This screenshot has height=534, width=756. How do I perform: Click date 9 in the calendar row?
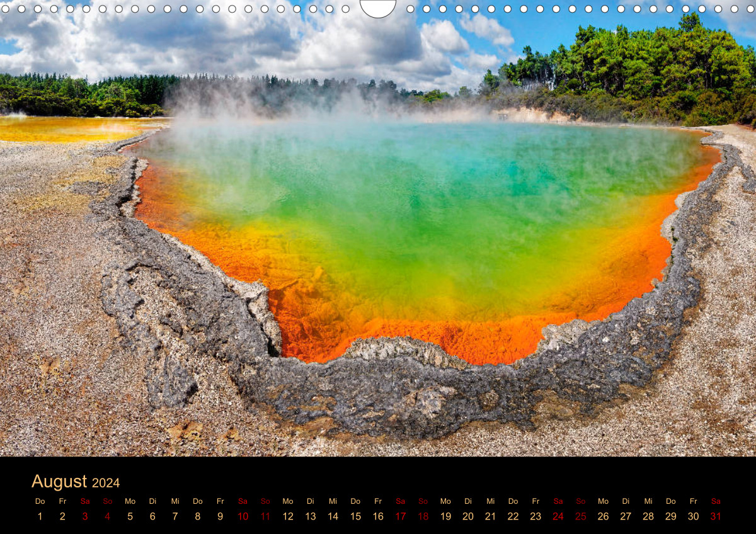(220, 516)
